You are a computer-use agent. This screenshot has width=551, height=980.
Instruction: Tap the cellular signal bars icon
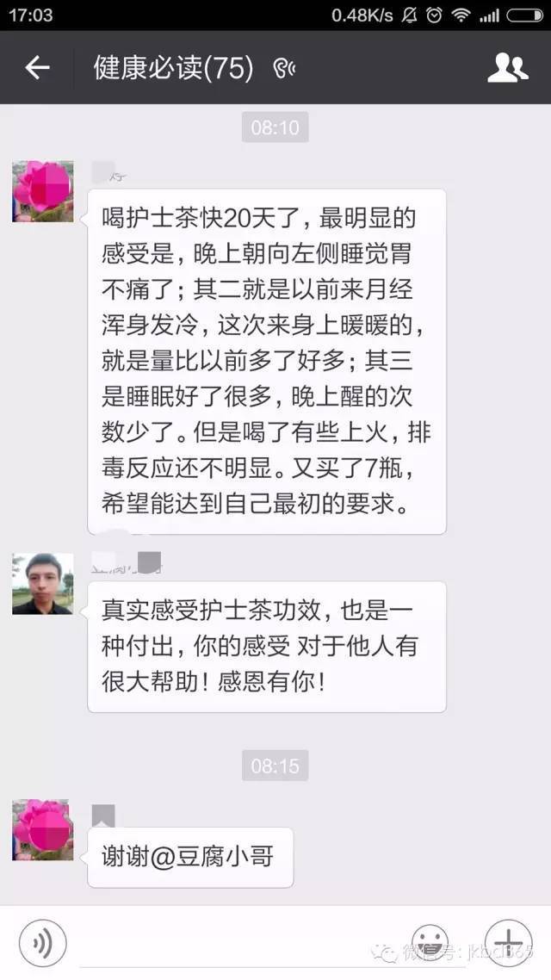tap(489, 16)
